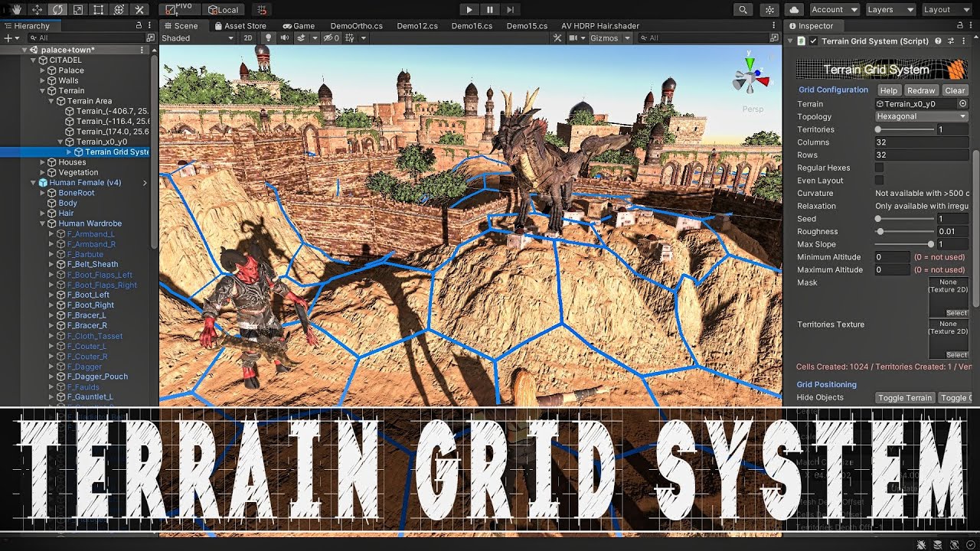This screenshot has height=551, width=980.
Task: Open global search magnifier icon
Action: click(743, 10)
